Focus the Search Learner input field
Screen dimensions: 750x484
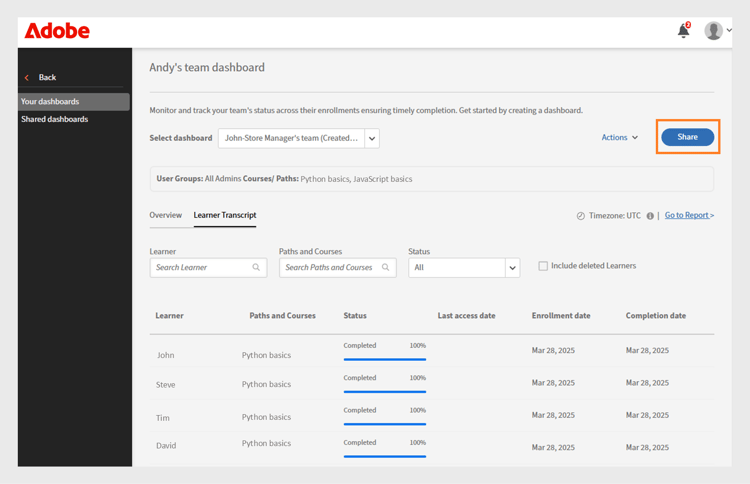(x=200, y=268)
